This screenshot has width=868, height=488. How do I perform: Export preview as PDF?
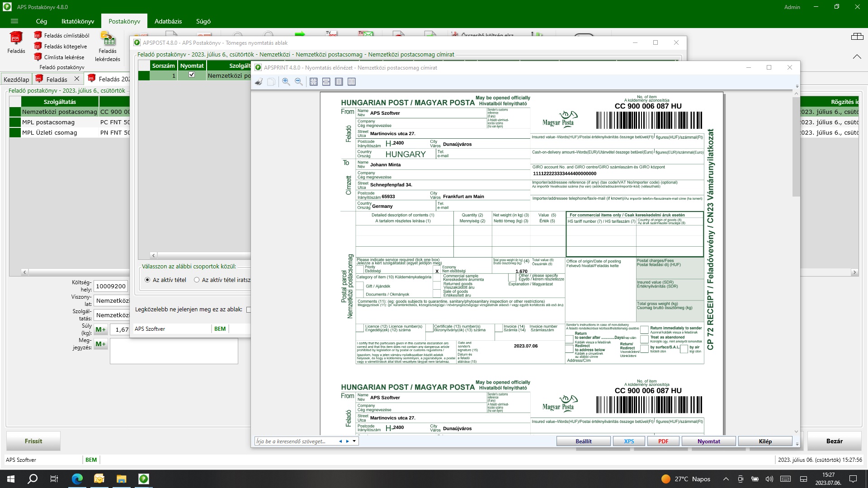tap(663, 441)
